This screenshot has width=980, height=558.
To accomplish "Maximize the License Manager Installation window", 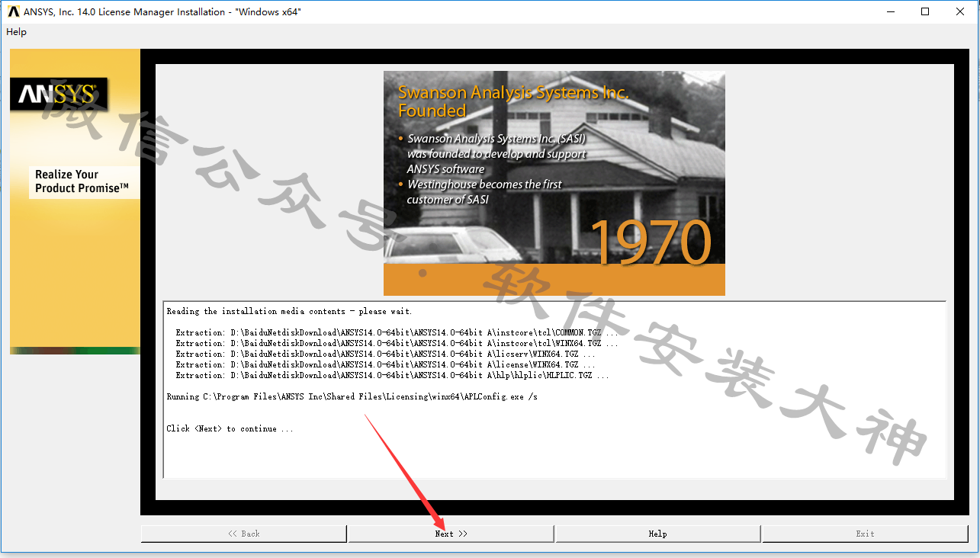I will pyautogui.click(x=925, y=11).
